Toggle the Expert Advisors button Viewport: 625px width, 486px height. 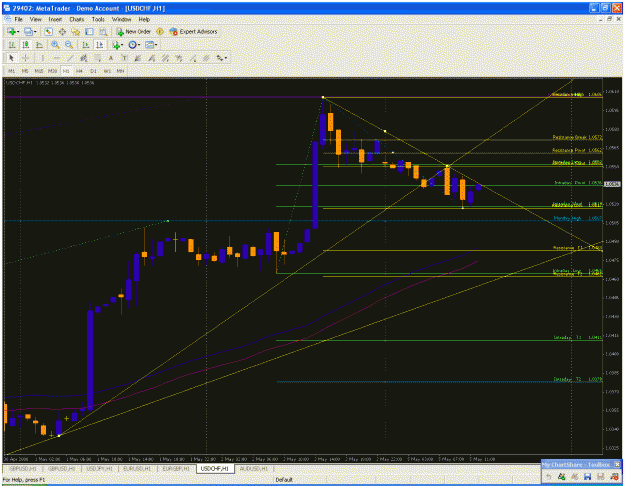tap(193, 31)
